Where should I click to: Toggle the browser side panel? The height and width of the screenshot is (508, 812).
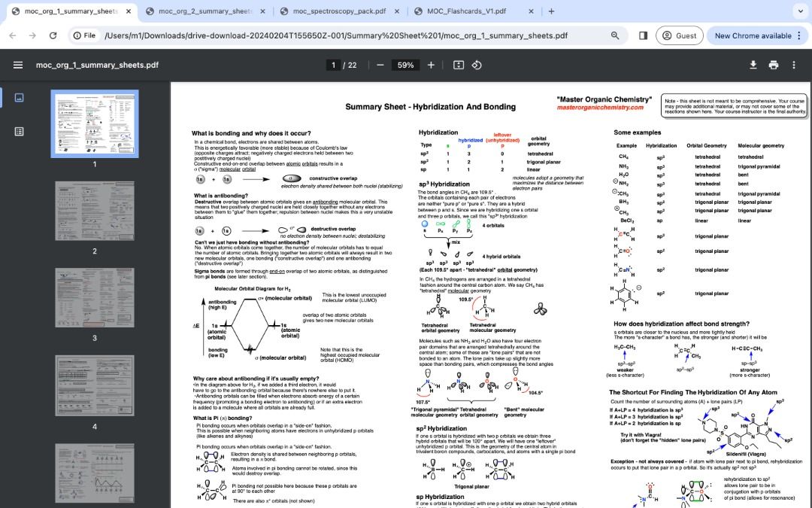[x=643, y=35]
